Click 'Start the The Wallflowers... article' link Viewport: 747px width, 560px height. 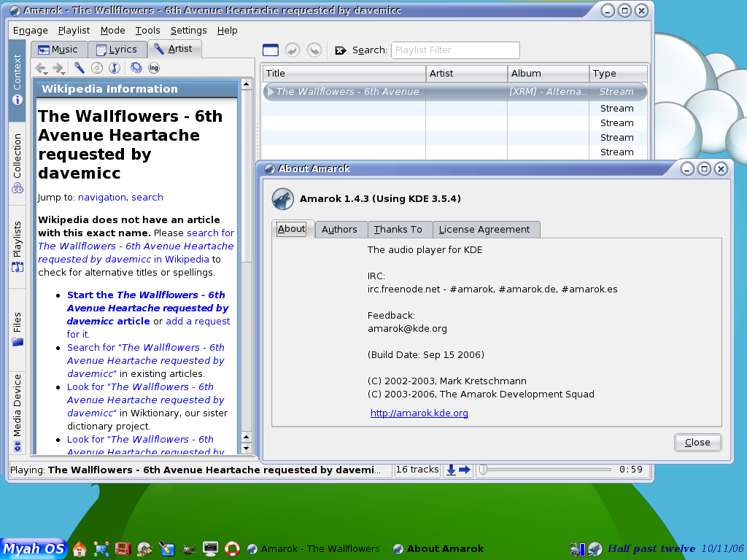pos(147,308)
